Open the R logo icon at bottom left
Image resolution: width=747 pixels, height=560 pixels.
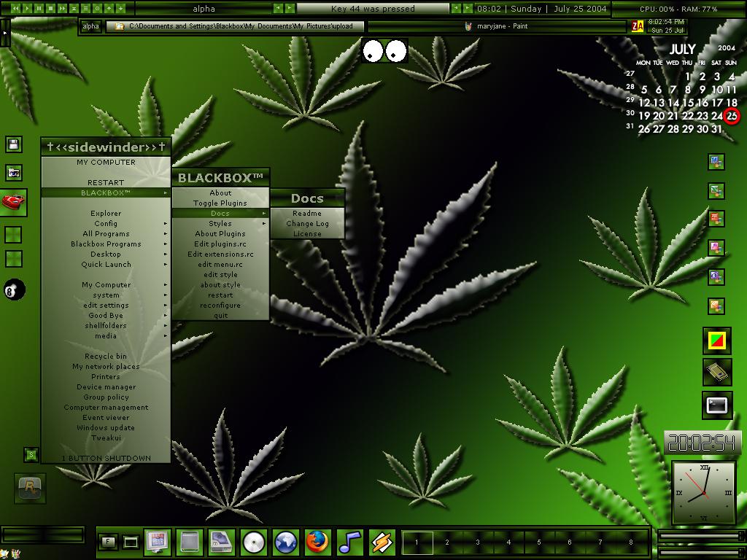point(30,488)
